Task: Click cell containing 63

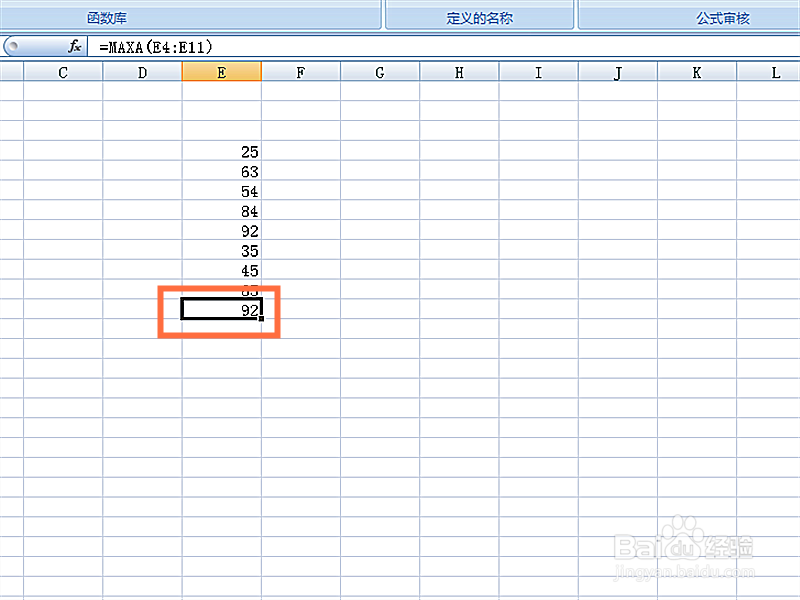Action: [221, 171]
